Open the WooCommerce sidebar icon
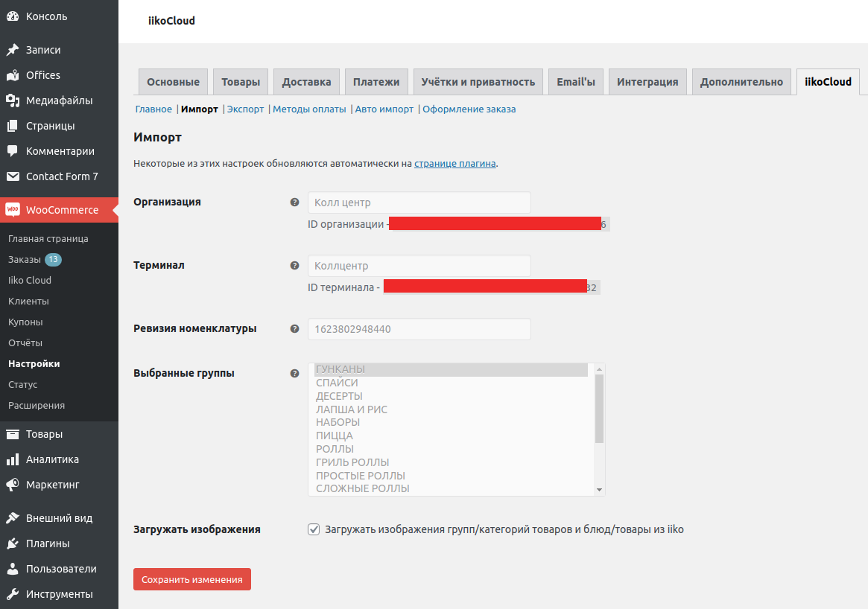This screenshot has height=609, width=868. [12, 210]
